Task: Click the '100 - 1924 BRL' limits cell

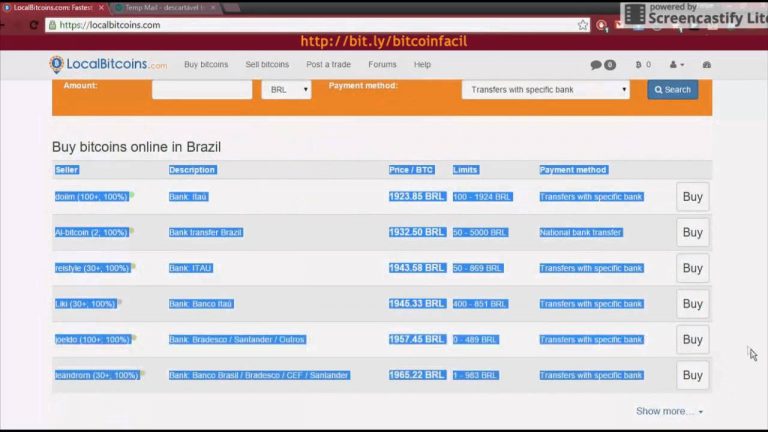Action: pyautogui.click(x=482, y=196)
